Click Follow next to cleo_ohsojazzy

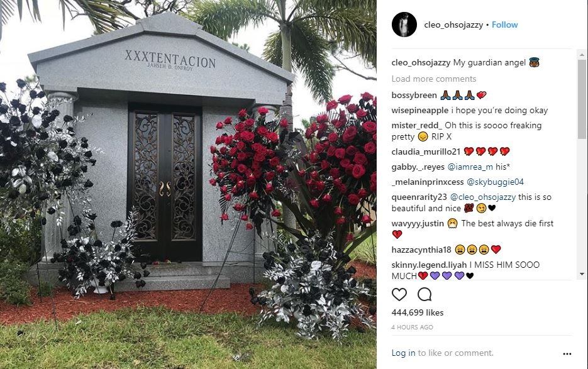(x=504, y=25)
